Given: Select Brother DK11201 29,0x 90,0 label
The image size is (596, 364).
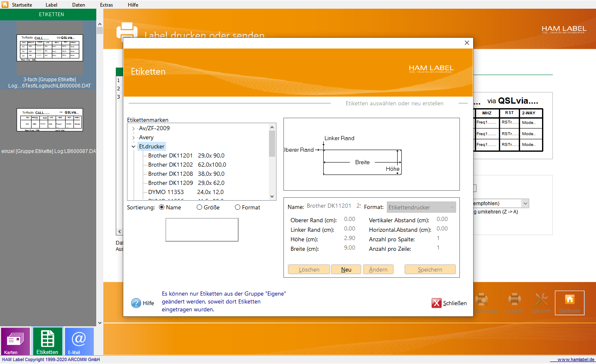Looking at the screenshot, I should [x=186, y=155].
